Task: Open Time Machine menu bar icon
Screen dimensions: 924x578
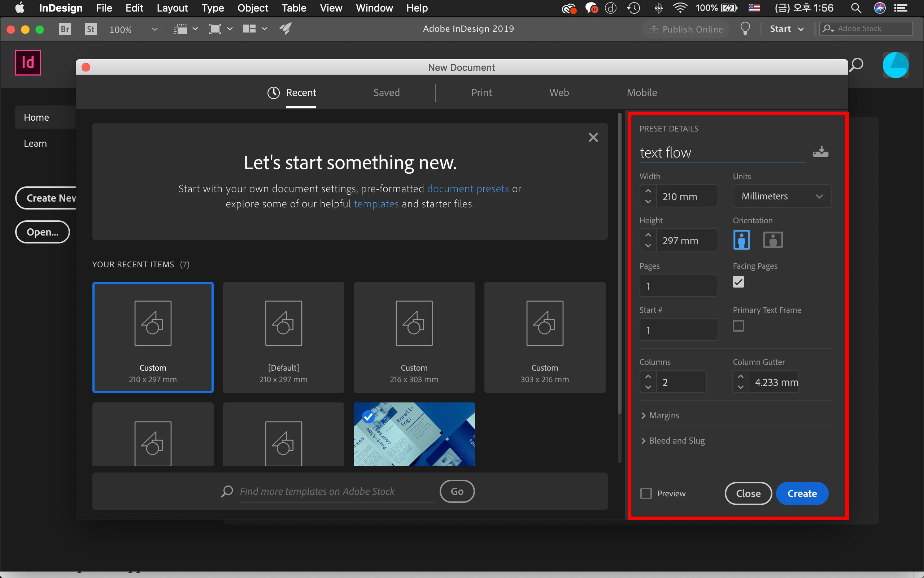Action: 633,8
